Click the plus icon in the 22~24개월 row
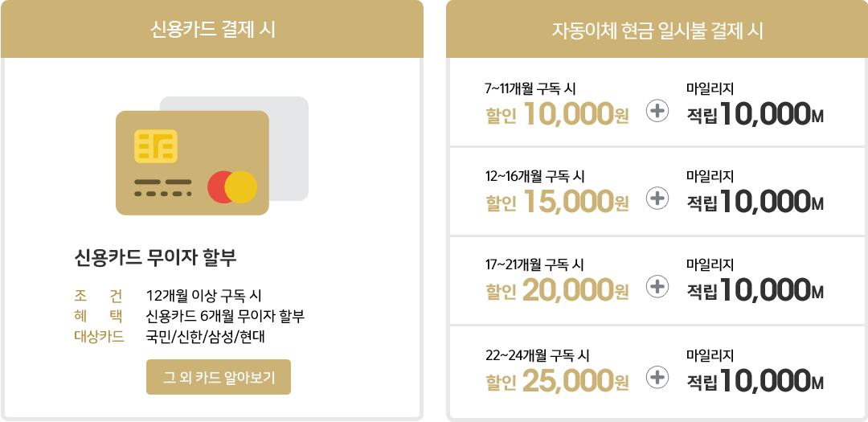Image resolution: width=868 pixels, height=422 pixels. coord(657,377)
